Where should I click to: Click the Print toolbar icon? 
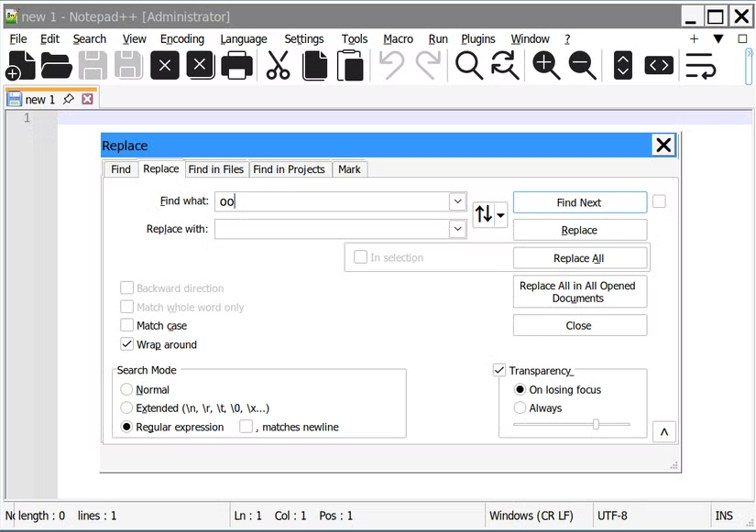[237, 65]
